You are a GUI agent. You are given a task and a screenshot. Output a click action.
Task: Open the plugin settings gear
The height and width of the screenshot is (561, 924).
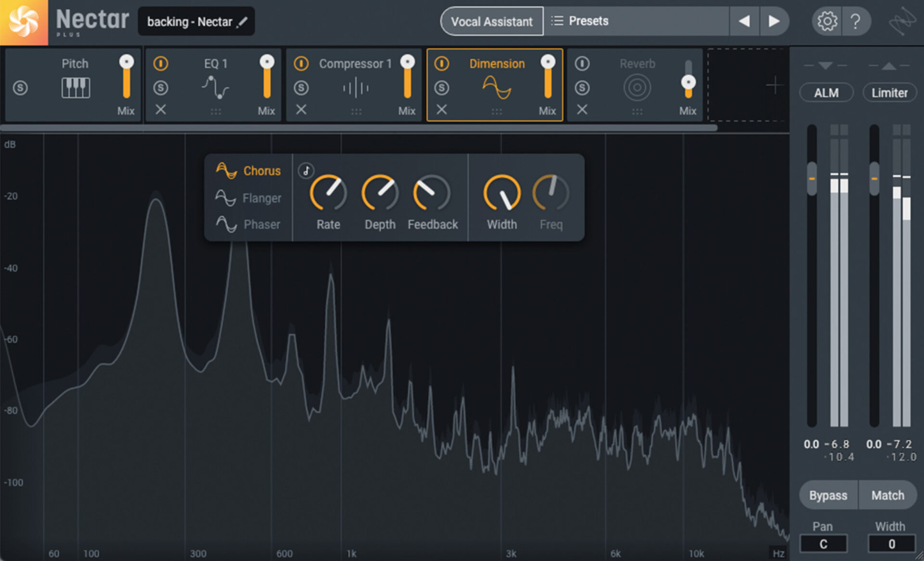826,21
